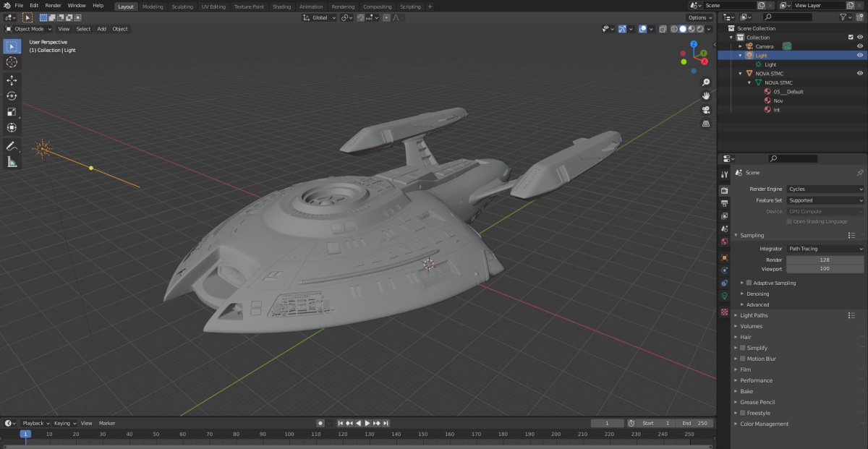Open the Physics properties tab
The width and height of the screenshot is (868, 449).
pos(724,270)
